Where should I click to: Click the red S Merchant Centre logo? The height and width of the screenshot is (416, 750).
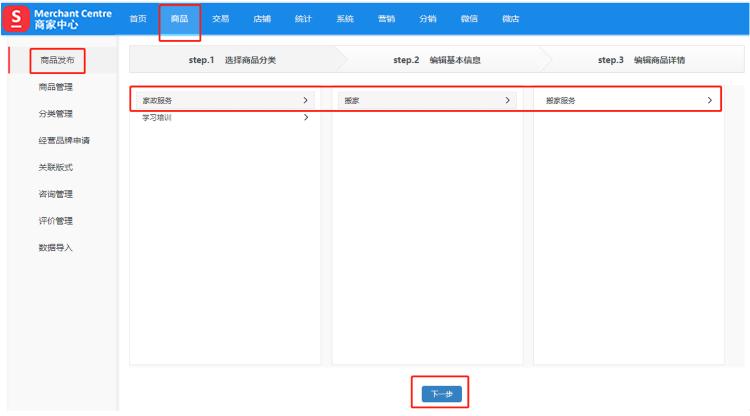[x=16, y=18]
